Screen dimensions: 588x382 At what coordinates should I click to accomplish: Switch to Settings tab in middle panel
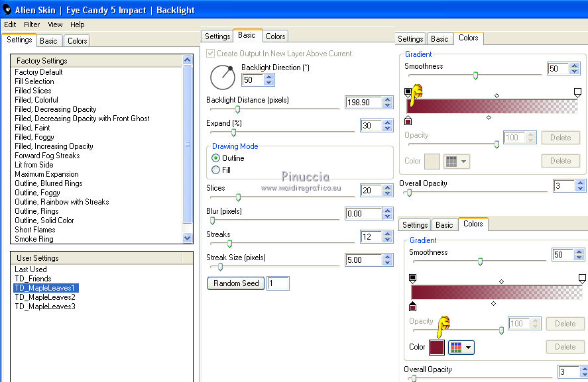[217, 36]
